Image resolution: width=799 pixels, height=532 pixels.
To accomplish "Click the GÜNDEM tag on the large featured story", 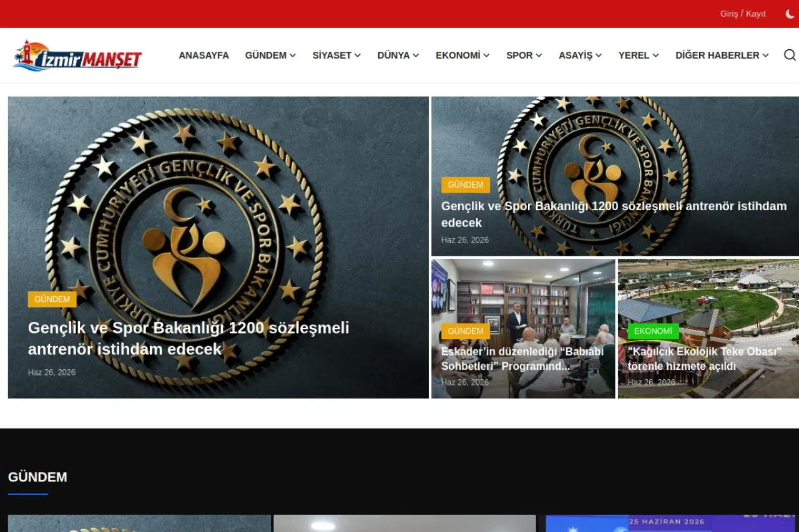I will (52, 299).
